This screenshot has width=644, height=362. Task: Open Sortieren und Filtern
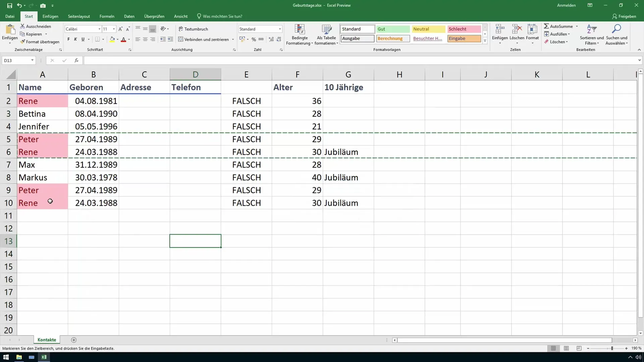[x=592, y=35]
